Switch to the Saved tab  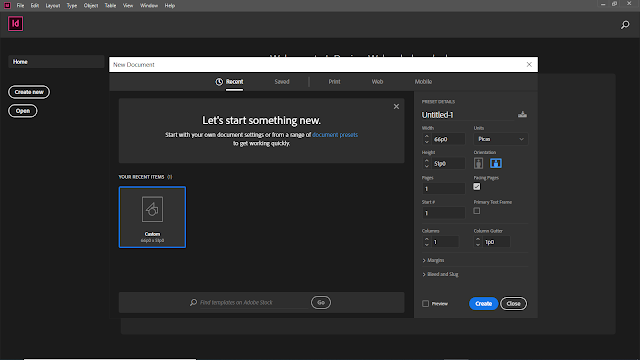coord(282,82)
